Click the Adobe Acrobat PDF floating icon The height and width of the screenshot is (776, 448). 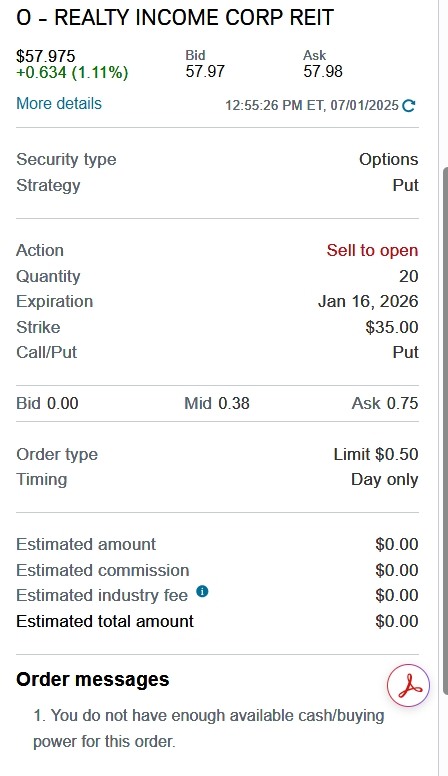coord(408,685)
